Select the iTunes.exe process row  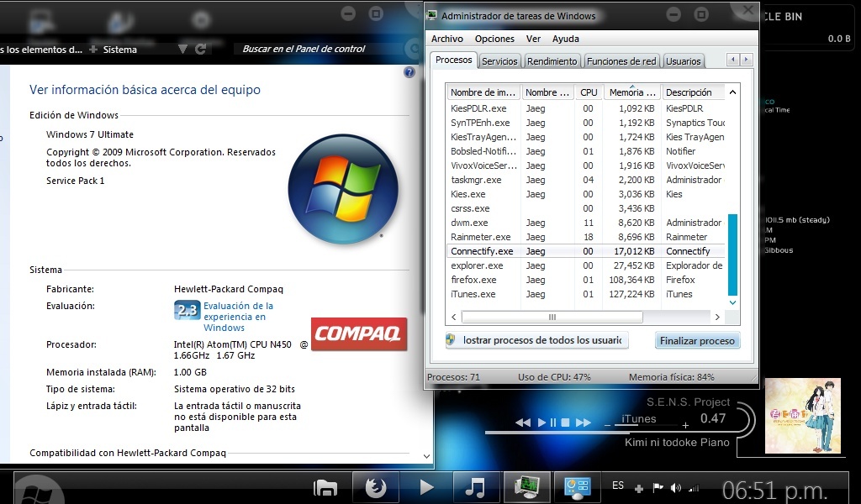tap(585, 294)
